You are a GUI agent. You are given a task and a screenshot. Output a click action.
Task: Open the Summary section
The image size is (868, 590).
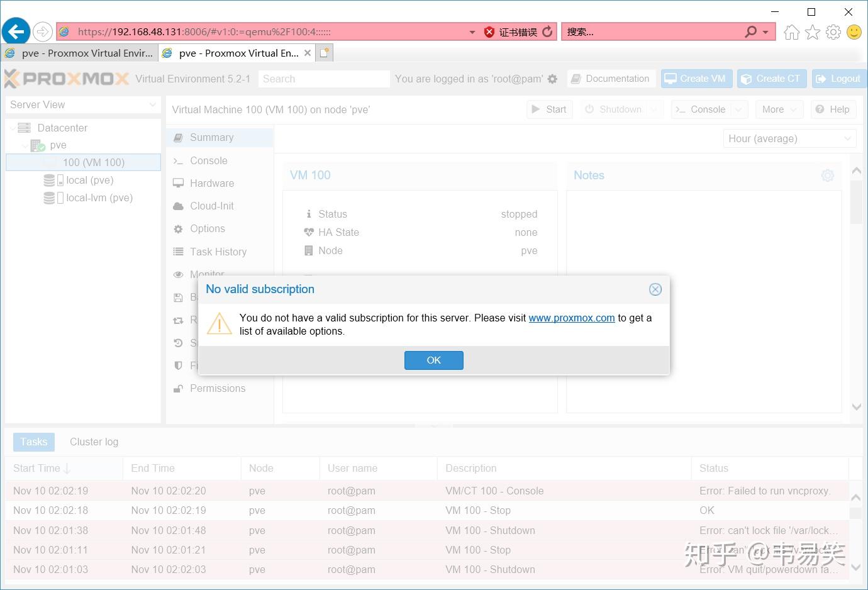(x=220, y=138)
